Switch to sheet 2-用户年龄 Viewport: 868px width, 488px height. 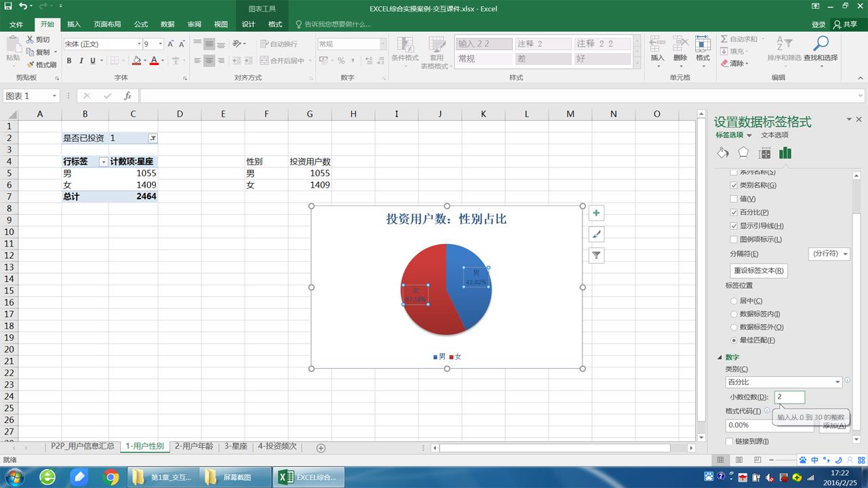tap(194, 447)
